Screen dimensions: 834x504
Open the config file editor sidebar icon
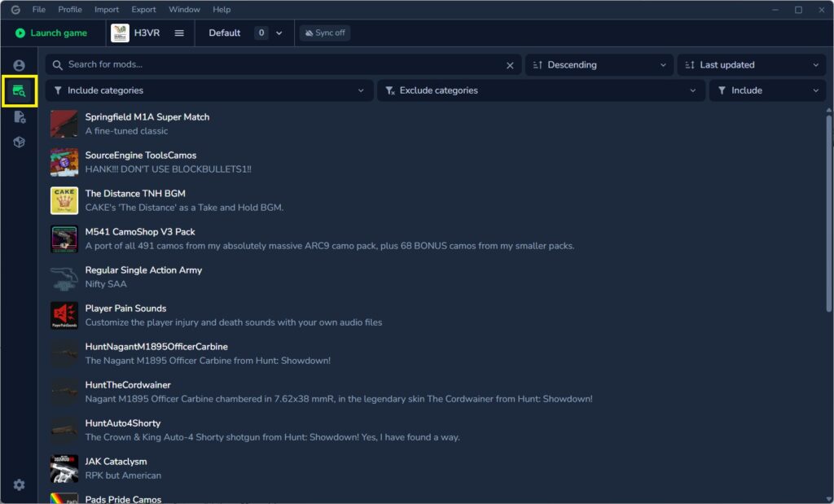click(x=18, y=116)
